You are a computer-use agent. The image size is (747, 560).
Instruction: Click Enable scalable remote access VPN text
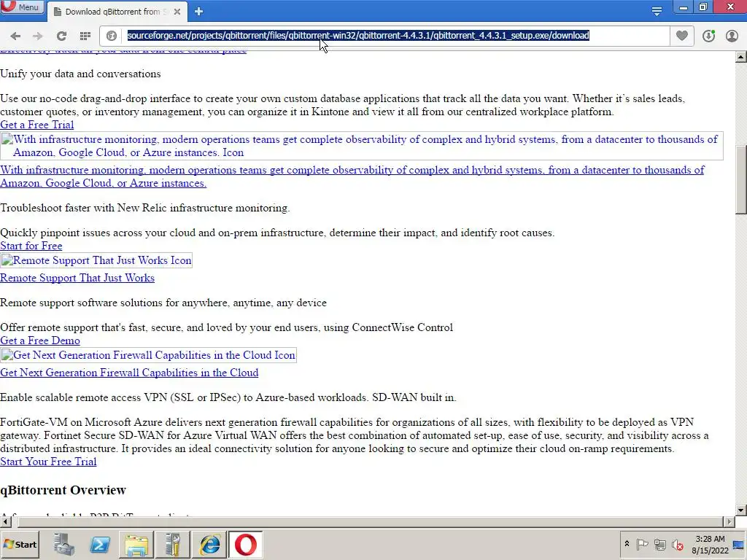coord(228,397)
